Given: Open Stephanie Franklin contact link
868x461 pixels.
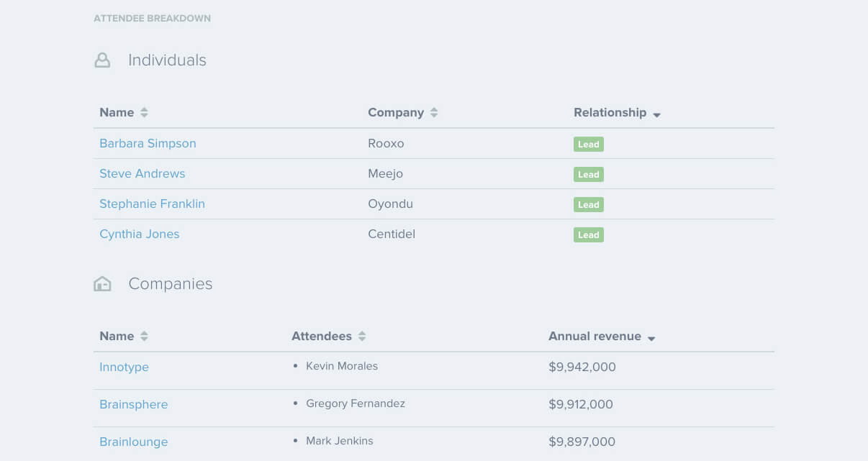Looking at the screenshot, I should pos(152,204).
